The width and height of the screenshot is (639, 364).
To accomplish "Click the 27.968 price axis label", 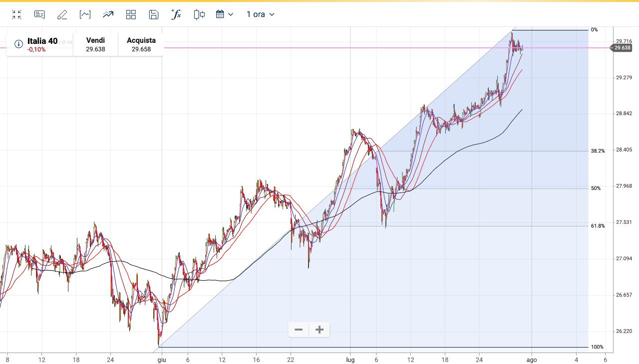I will pos(624,186).
